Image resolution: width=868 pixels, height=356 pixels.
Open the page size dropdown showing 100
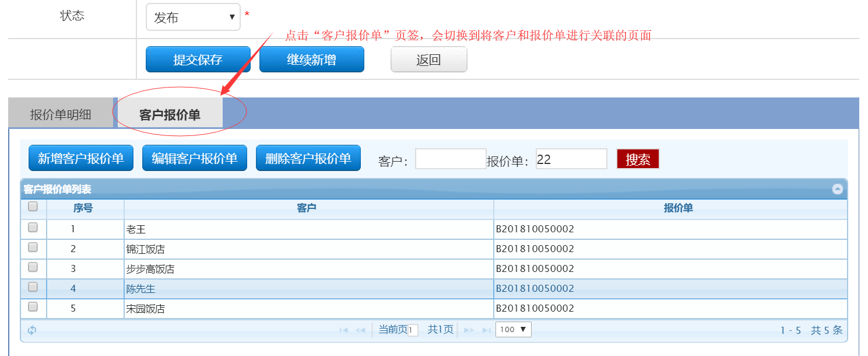click(513, 330)
